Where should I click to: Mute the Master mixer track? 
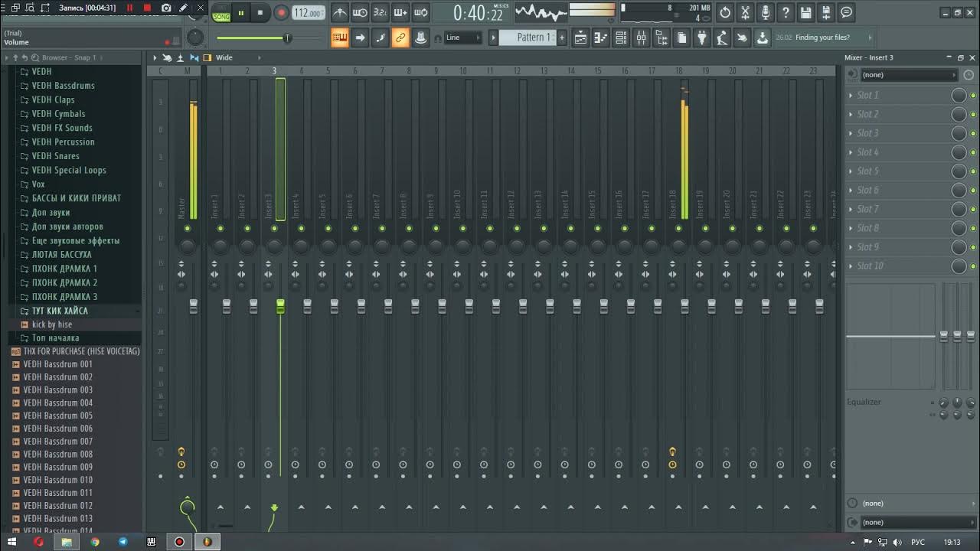(187, 228)
